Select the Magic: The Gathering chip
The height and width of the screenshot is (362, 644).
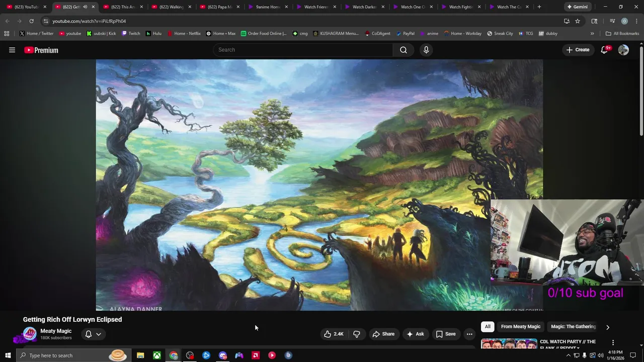[x=573, y=327]
